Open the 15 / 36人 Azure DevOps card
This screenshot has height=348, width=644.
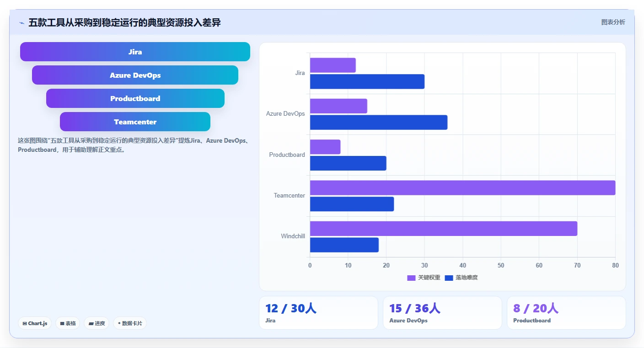[442, 313]
